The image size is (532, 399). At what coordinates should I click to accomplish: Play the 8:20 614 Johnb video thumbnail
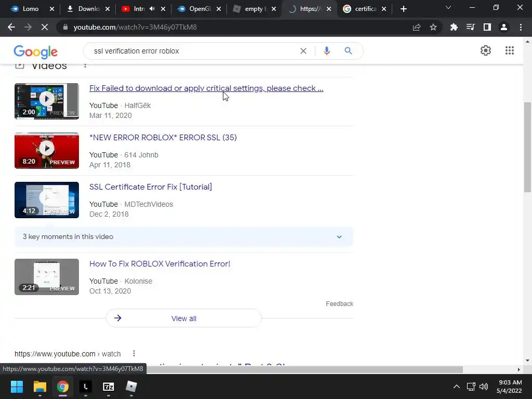(47, 151)
